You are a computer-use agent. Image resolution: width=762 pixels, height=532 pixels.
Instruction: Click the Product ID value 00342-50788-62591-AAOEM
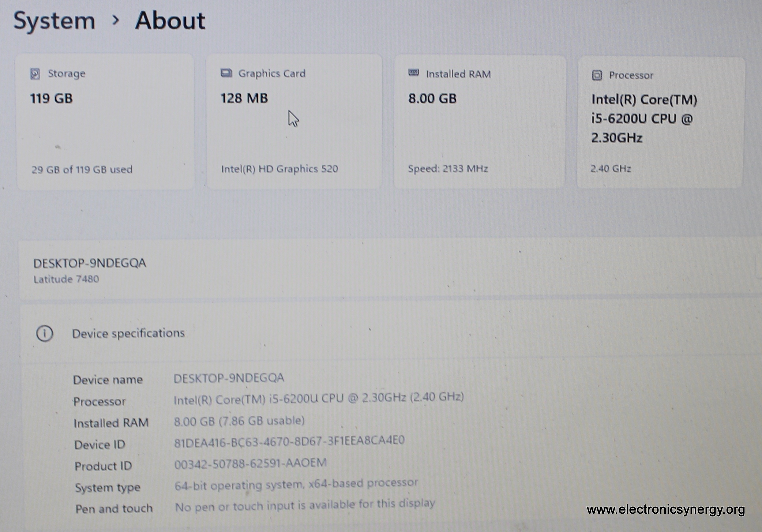coord(250,463)
